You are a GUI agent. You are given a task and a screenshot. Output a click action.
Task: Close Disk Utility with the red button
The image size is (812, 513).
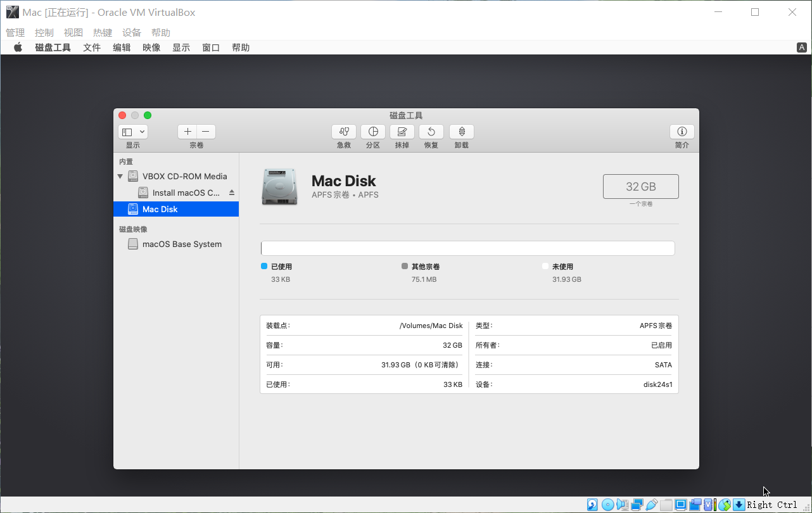[x=122, y=115]
